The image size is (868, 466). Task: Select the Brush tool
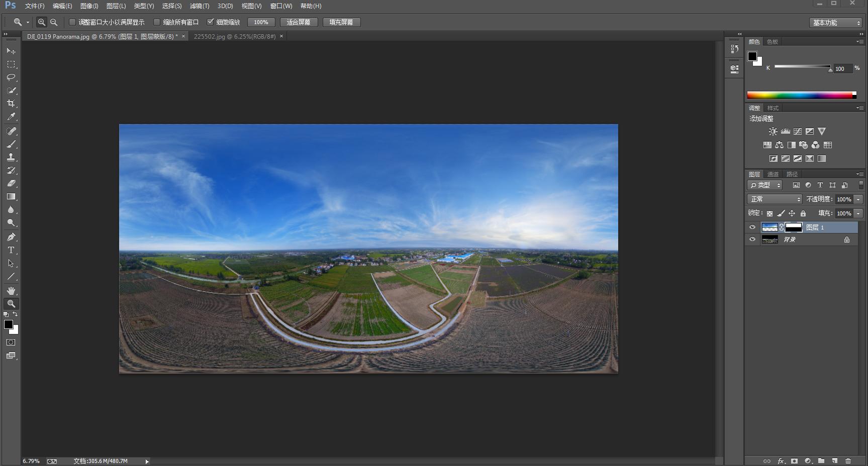[x=11, y=144]
